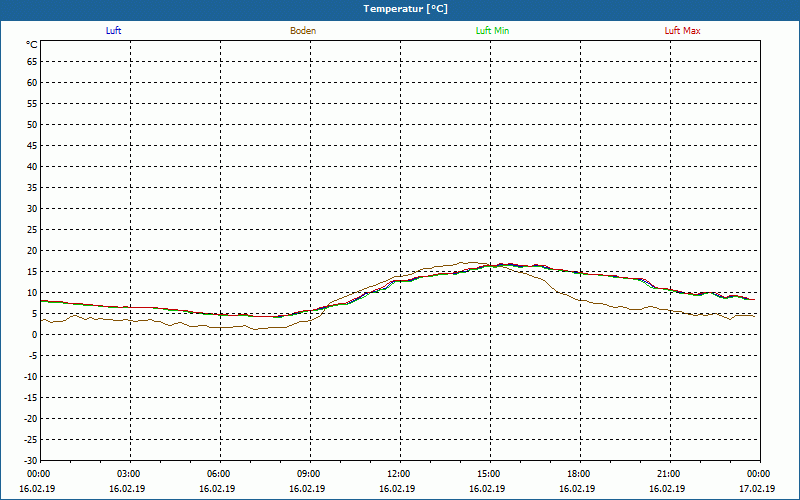The width and height of the screenshot is (800, 500).
Task: Click the Temperatur [°C] chart title
Action: click(406, 9)
